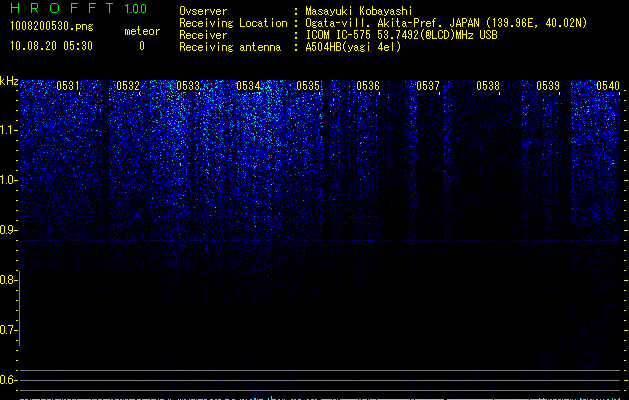The width and height of the screenshot is (629, 400).
Task: Click the Receiving Location label
Action: point(233,23)
